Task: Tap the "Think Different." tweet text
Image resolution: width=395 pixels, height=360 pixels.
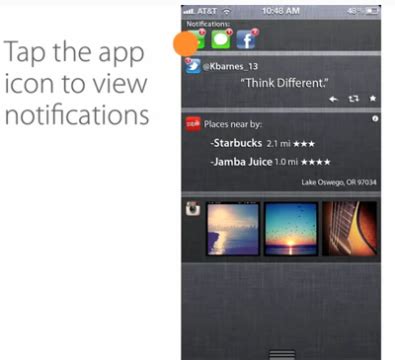Action: [x=284, y=83]
